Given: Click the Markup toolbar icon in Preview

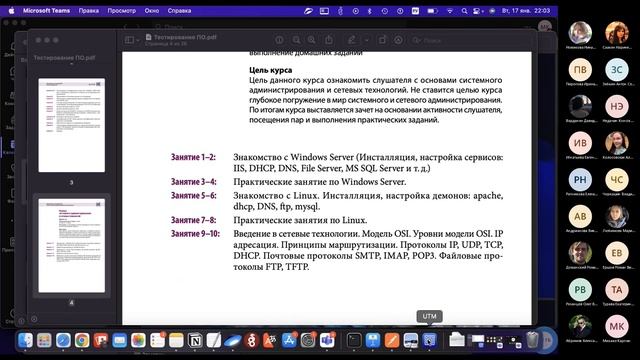Looking at the screenshot, I should click(398, 40).
